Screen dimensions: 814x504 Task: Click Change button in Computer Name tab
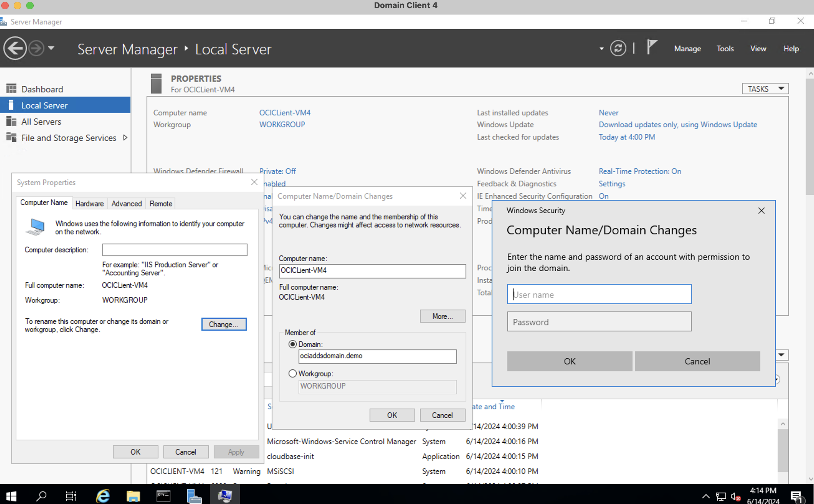point(223,324)
